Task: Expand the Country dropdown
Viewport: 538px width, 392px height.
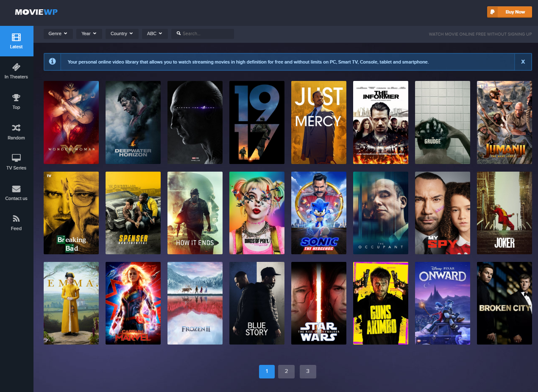Action: pos(122,33)
